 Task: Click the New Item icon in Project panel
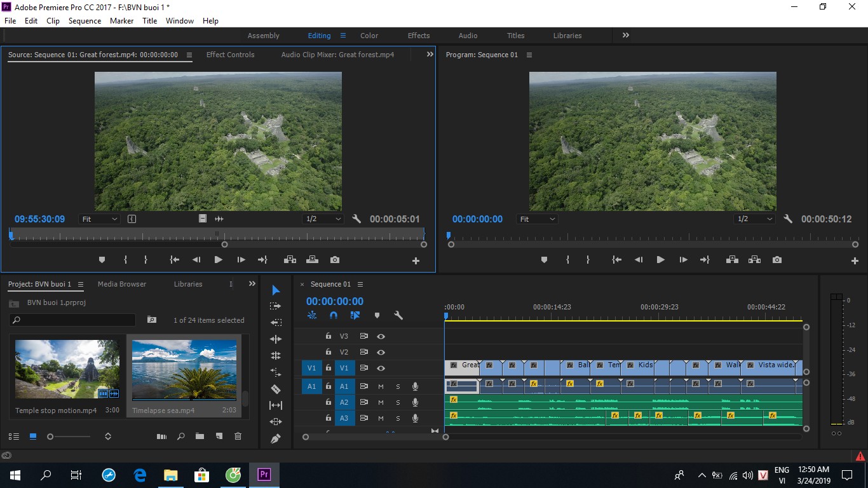[x=219, y=437]
